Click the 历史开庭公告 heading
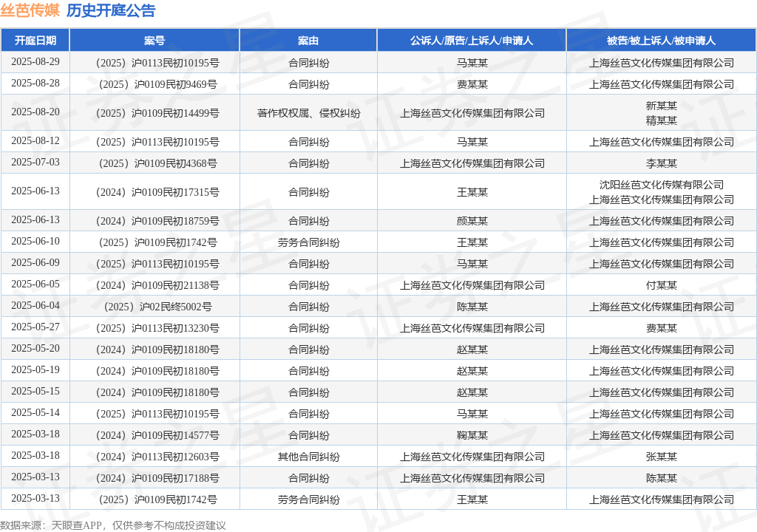 pyautogui.click(x=111, y=10)
